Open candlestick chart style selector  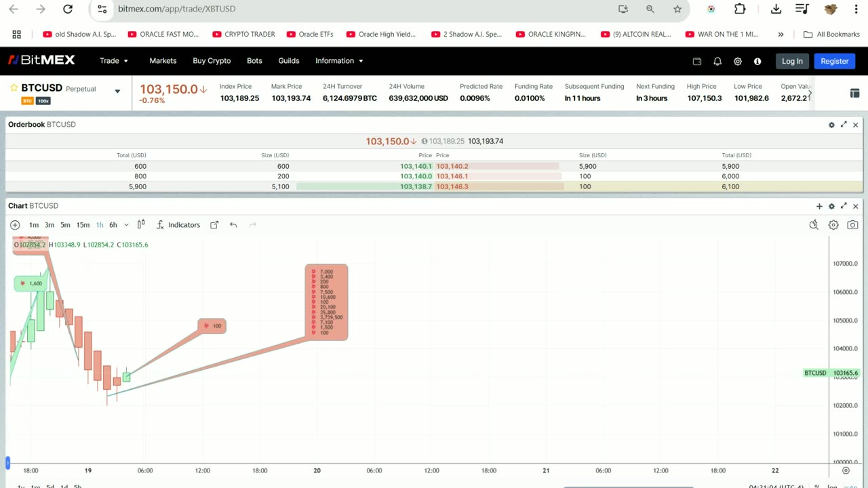[141, 225]
